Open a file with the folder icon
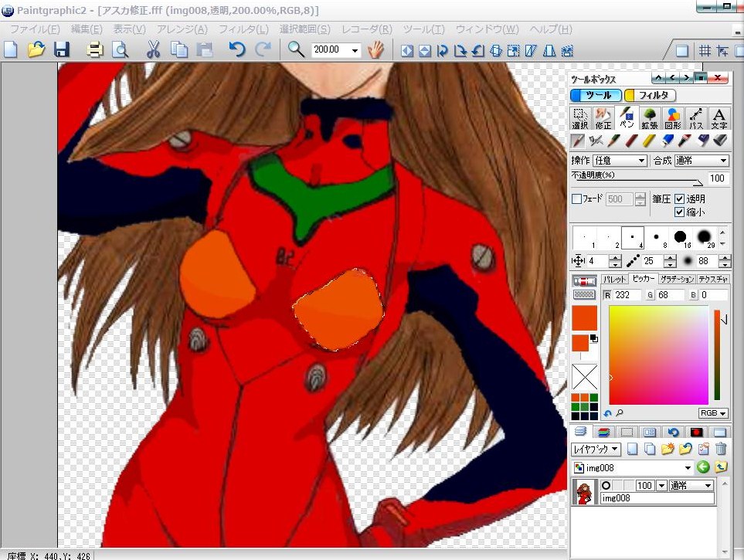Screen dimensions: 744x560 36,49
